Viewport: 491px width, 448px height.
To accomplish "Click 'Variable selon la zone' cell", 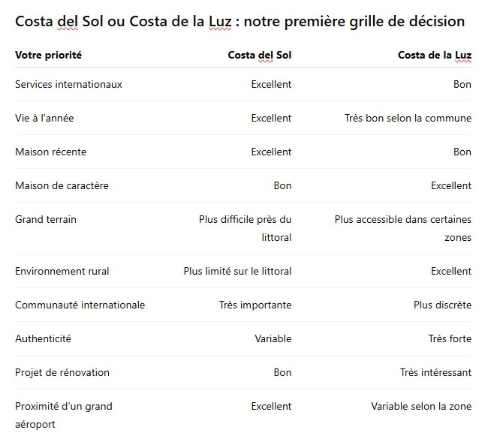I will coord(421,407).
